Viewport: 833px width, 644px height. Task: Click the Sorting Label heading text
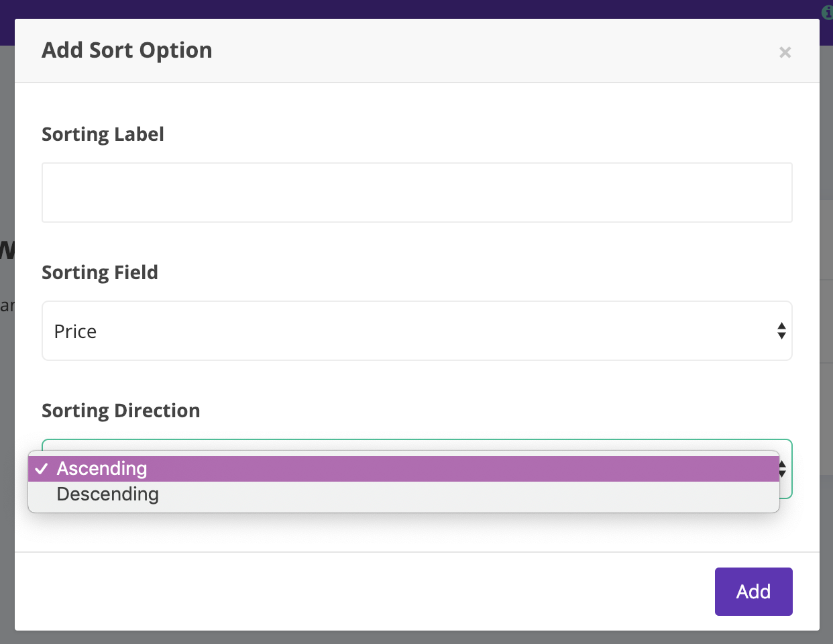pyautogui.click(x=103, y=134)
